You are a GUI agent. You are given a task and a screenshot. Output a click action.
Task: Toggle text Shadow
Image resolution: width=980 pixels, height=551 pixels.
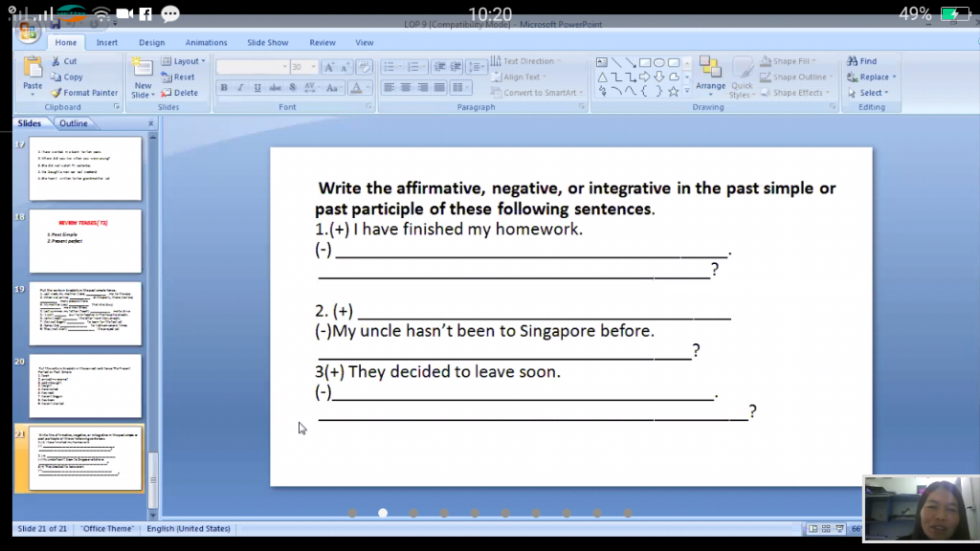click(292, 87)
